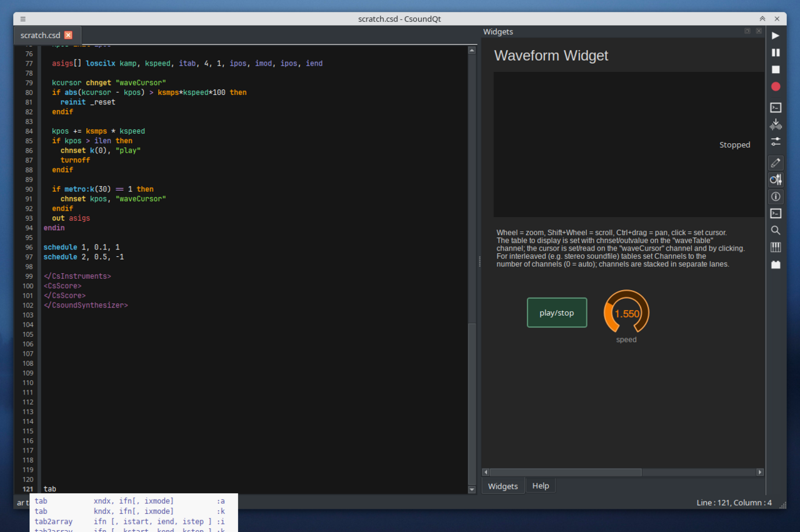Click the 'kcursor chnget' line 79
This screenshot has height=532, width=800.
(109, 83)
